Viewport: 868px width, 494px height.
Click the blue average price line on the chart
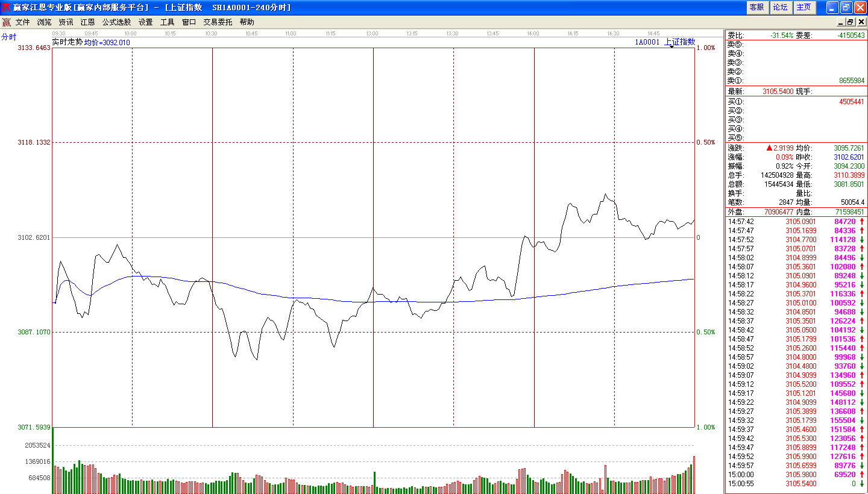[374, 301]
